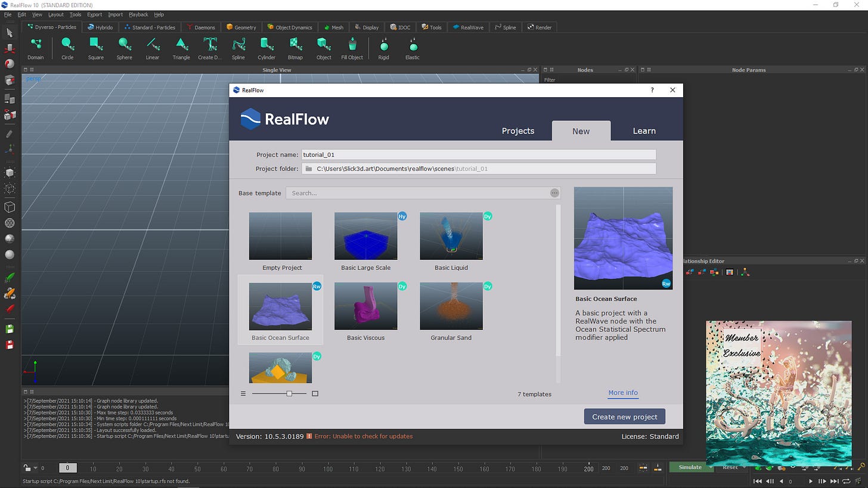Switch thumbnails to list view icon
The image size is (868, 488).
pyautogui.click(x=243, y=393)
